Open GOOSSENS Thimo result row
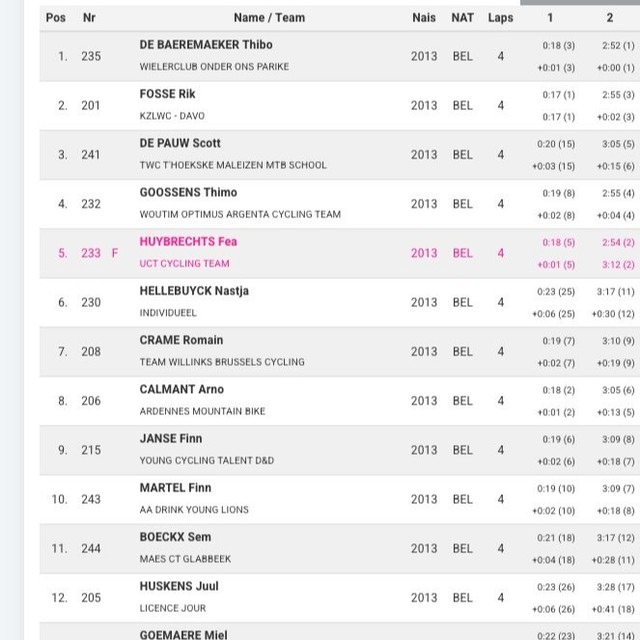Viewport: 640px width, 640px height. point(340,204)
